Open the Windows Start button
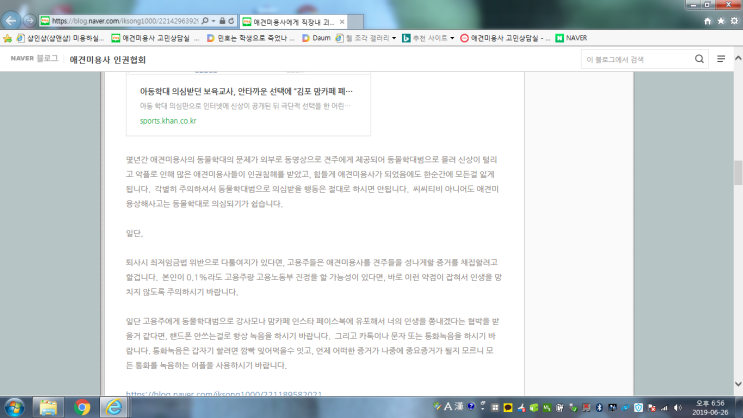Image resolution: width=743 pixels, height=418 pixels. pyautogui.click(x=14, y=408)
